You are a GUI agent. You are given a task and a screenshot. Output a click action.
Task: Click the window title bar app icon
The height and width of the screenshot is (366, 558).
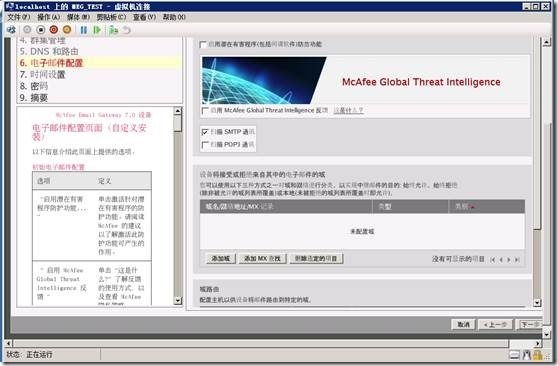(10, 6)
